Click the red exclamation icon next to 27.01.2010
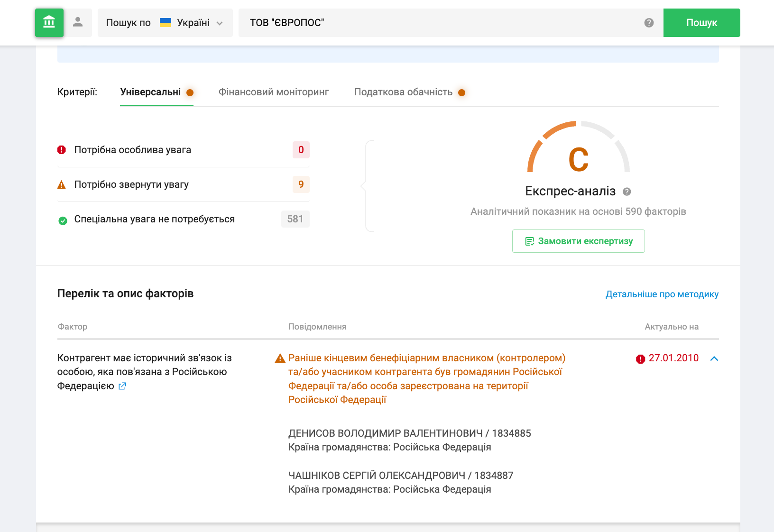The width and height of the screenshot is (774, 532). click(640, 359)
